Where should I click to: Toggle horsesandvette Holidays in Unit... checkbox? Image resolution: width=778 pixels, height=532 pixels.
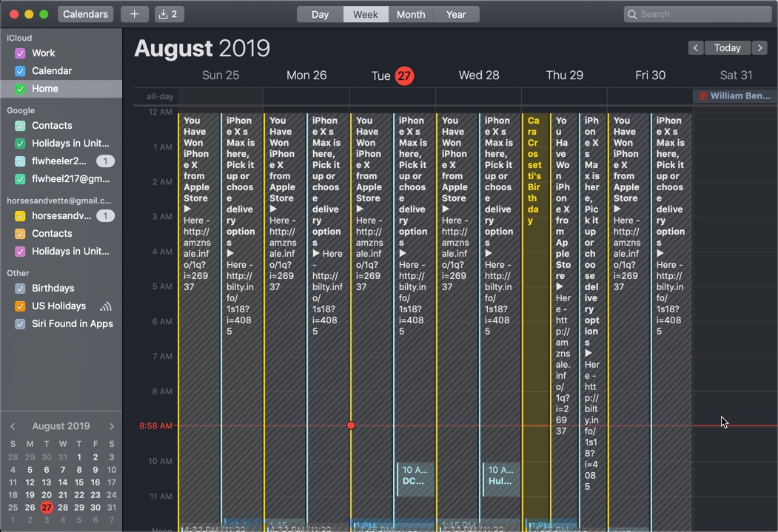click(x=20, y=252)
